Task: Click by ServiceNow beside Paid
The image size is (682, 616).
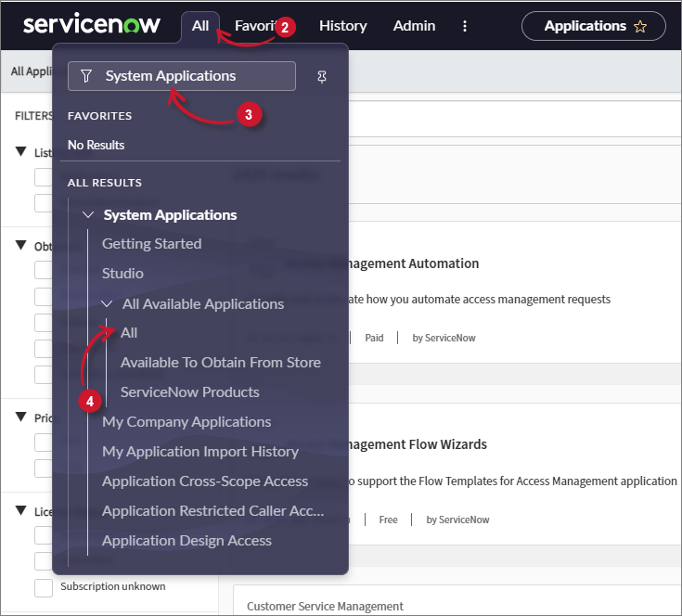Action: [x=444, y=338]
